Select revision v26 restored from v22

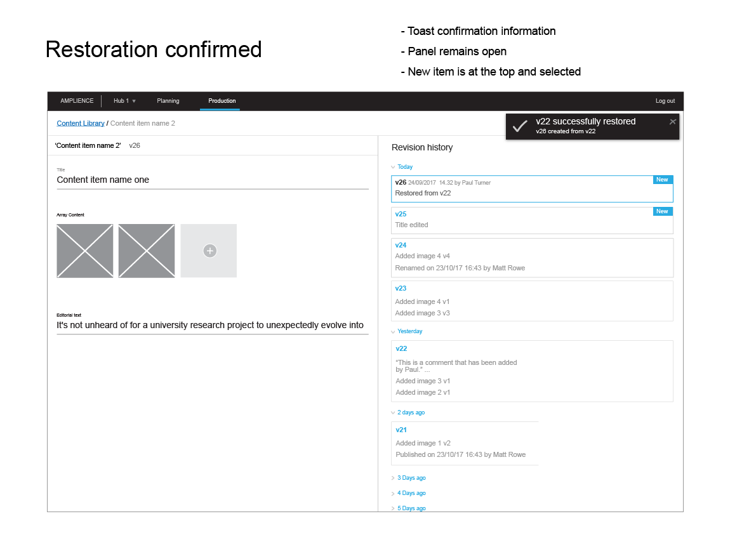click(532, 188)
